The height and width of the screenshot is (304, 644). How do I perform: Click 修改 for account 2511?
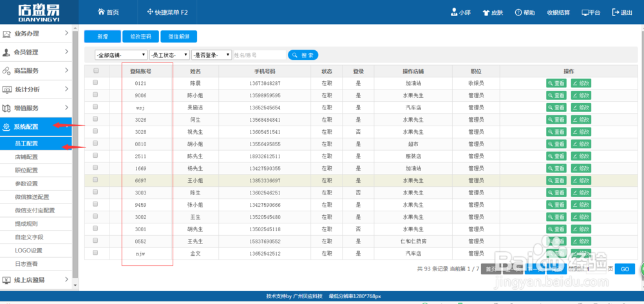[581, 156]
